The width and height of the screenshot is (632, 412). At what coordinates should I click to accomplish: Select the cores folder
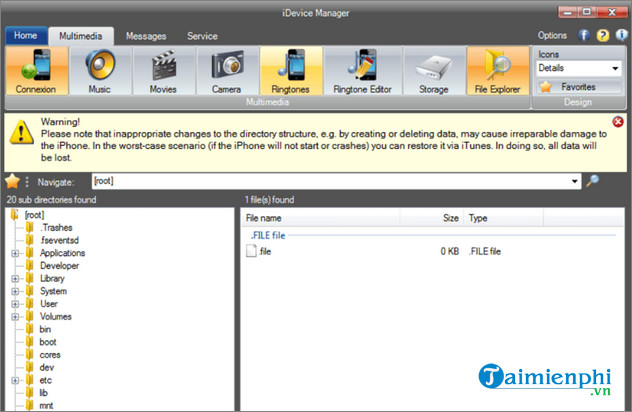50,355
